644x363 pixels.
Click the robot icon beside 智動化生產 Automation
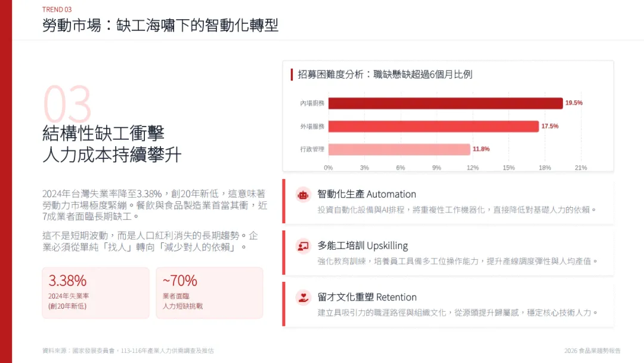tap(303, 194)
